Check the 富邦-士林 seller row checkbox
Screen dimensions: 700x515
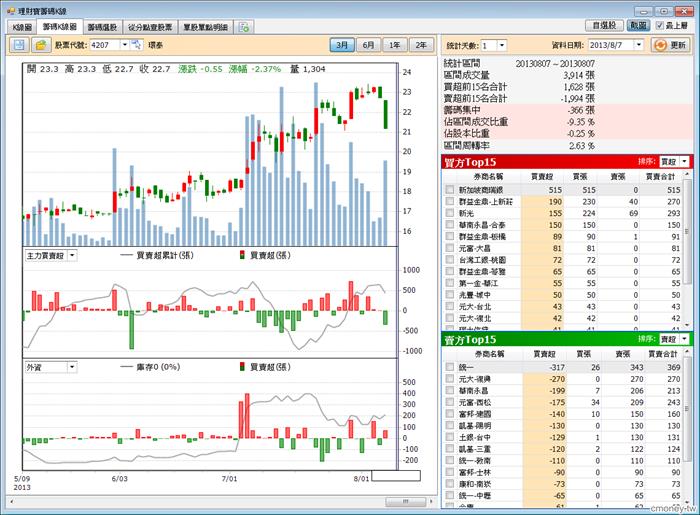(x=450, y=472)
